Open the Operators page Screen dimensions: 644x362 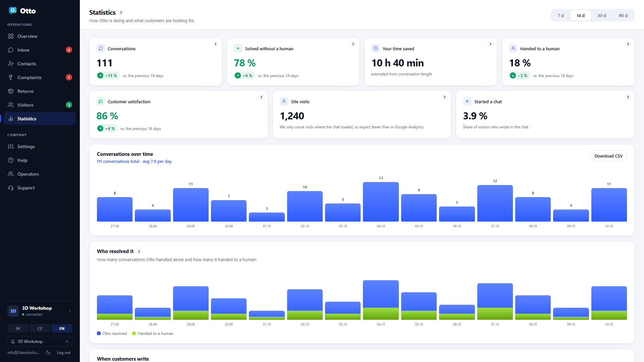(x=40, y=174)
